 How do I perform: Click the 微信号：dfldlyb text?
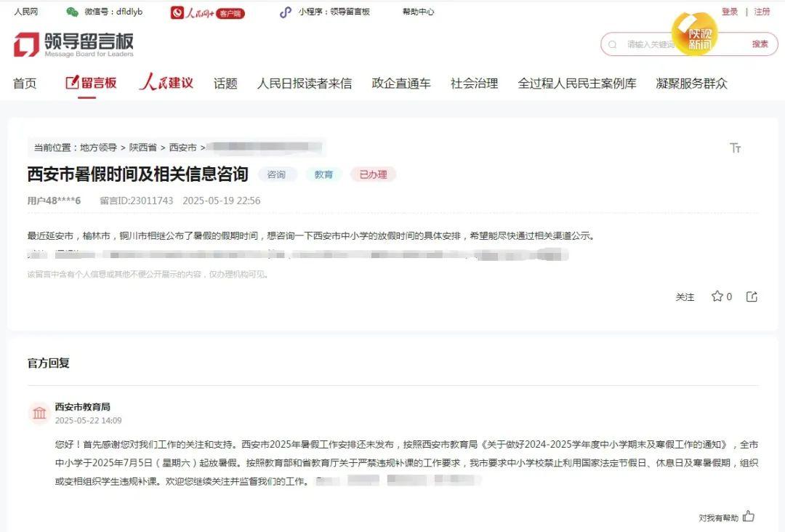(x=113, y=12)
